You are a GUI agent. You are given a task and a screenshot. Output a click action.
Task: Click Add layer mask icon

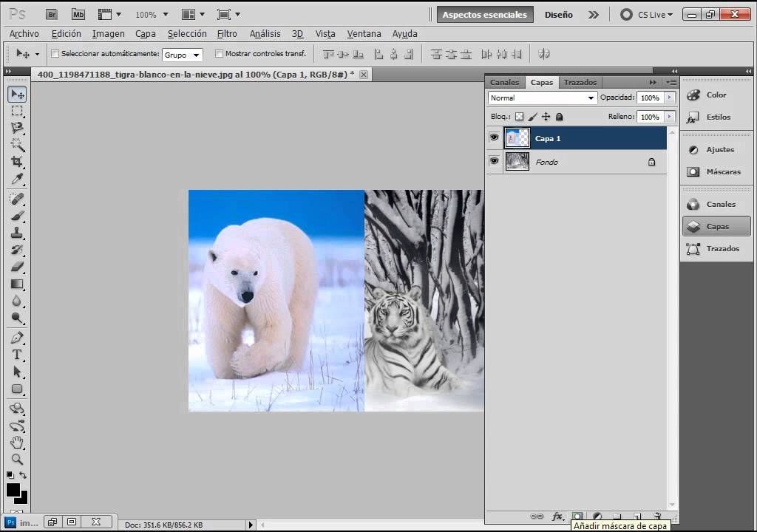click(x=577, y=516)
